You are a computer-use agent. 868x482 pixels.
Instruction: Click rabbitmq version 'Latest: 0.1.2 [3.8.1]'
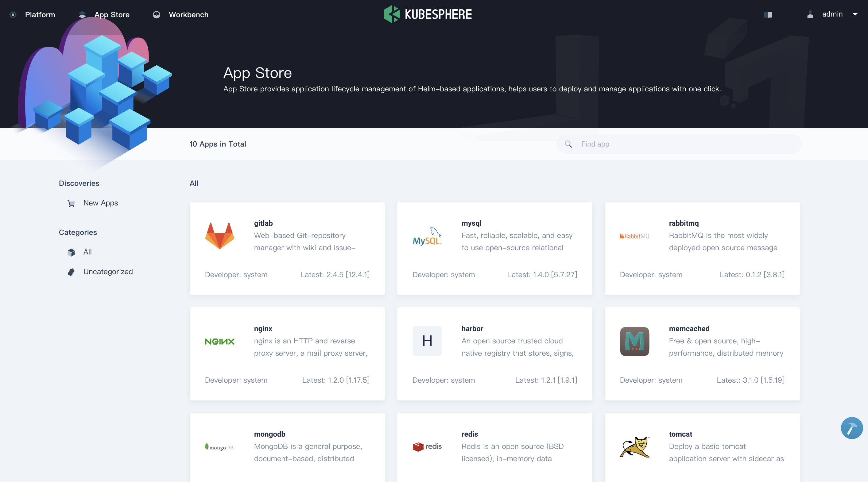pyautogui.click(x=752, y=275)
